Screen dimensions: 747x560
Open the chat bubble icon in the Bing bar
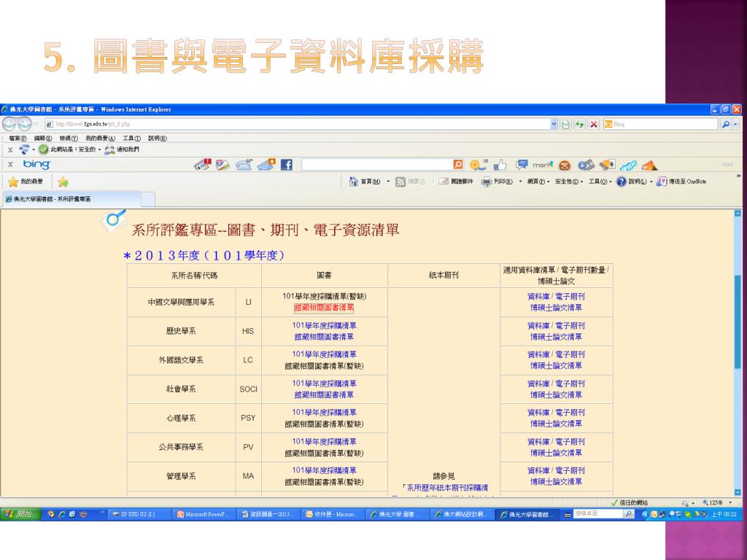(522, 165)
